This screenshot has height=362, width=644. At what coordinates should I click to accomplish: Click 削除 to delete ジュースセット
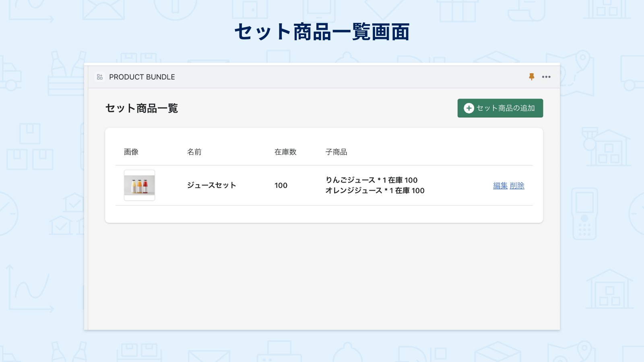[517, 185]
